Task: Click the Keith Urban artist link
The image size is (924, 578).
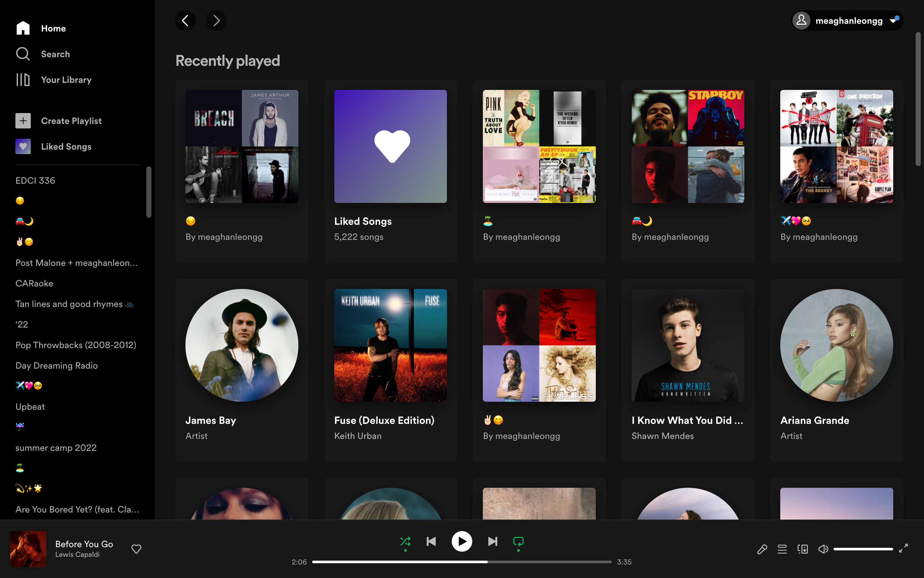Action: [x=358, y=436]
